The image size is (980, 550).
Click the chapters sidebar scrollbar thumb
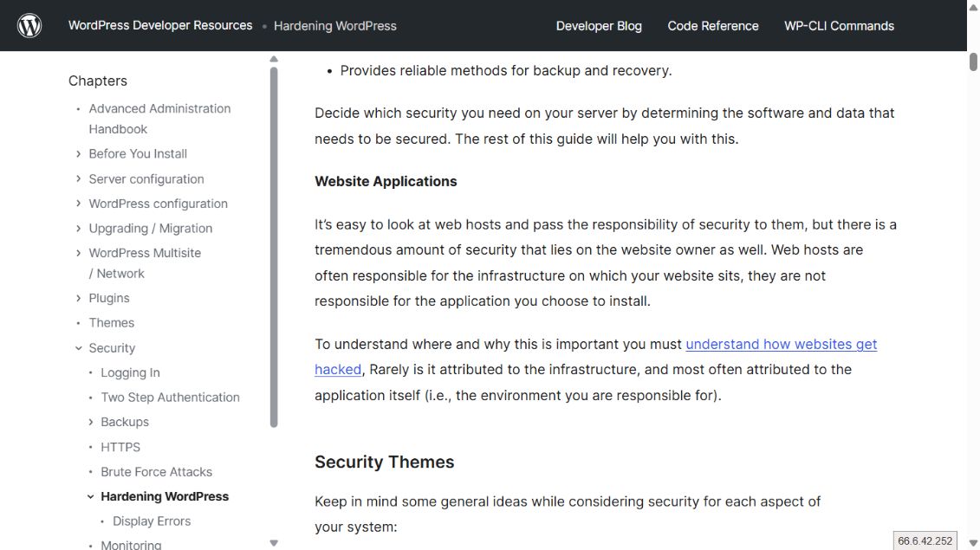274,247
